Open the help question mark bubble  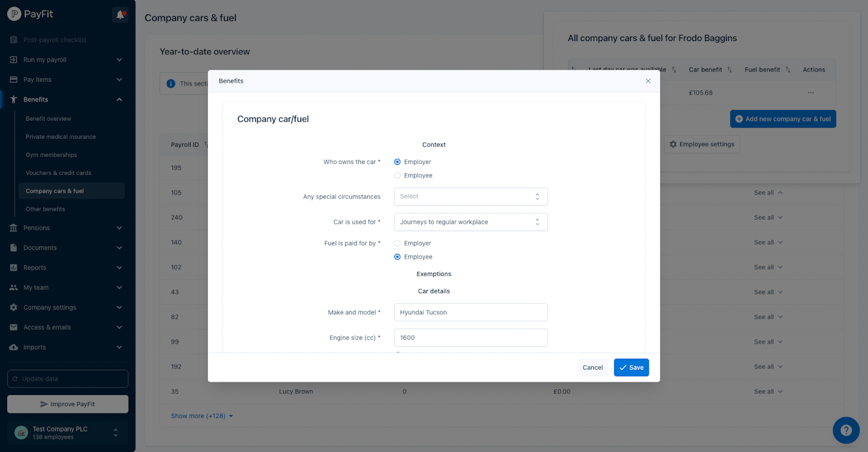click(846, 430)
